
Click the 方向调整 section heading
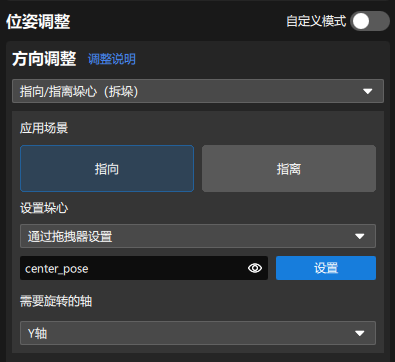click(x=44, y=59)
